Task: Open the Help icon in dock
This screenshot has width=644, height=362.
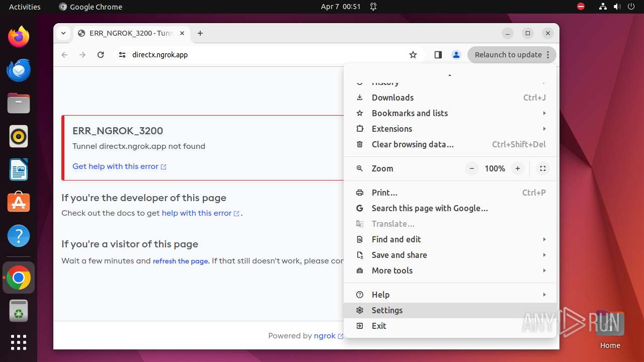Action: 19,236
